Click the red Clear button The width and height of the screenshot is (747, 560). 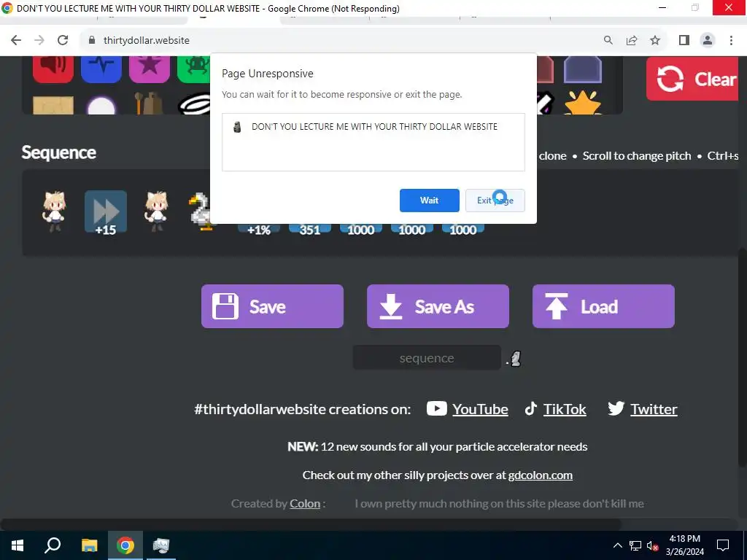694,79
